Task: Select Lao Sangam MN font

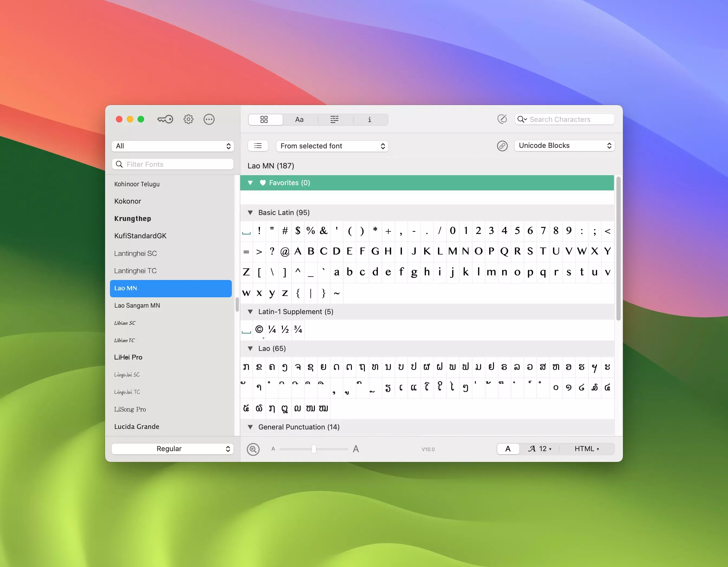Action: (137, 305)
